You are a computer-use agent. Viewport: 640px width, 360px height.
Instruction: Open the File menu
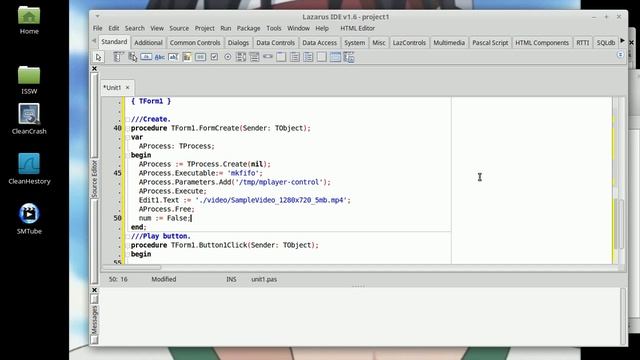(x=98, y=28)
